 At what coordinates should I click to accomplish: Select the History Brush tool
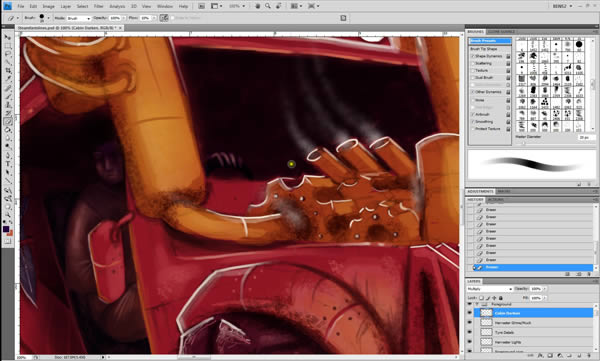8,113
